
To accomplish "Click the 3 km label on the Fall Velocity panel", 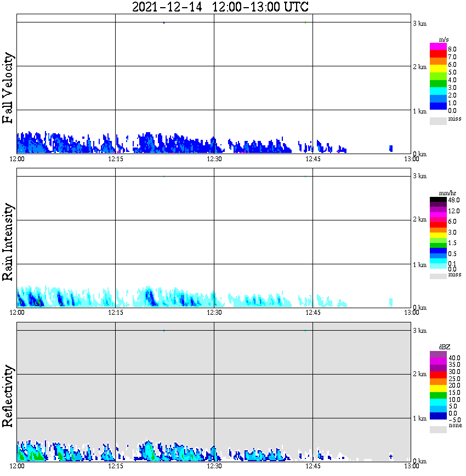I will coord(419,24).
